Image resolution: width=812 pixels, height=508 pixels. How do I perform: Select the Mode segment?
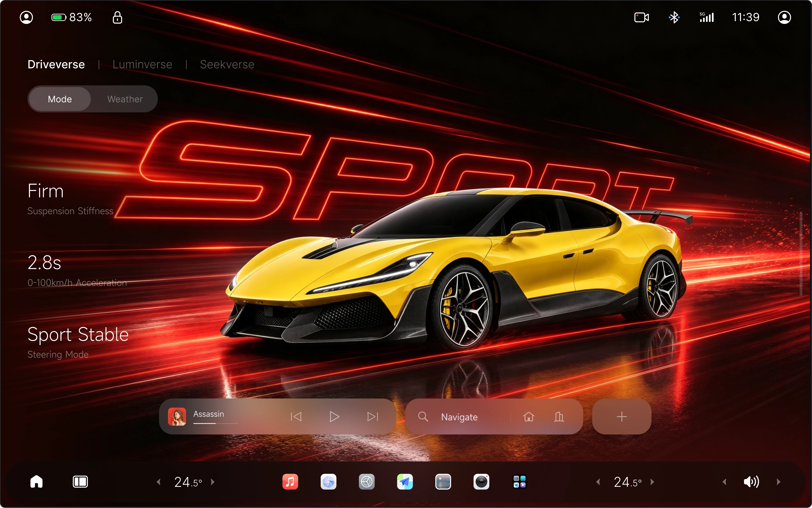[60, 99]
